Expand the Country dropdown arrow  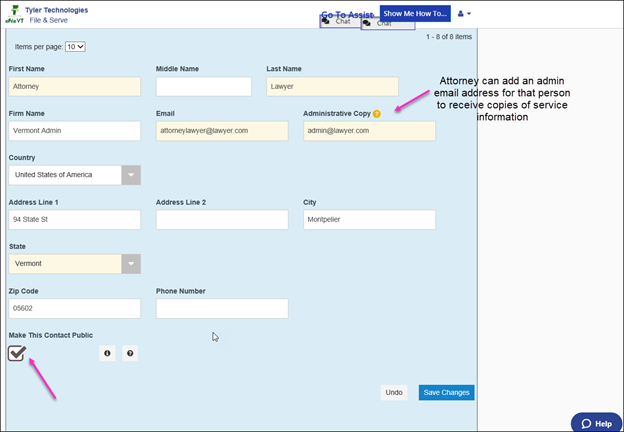coord(131,175)
